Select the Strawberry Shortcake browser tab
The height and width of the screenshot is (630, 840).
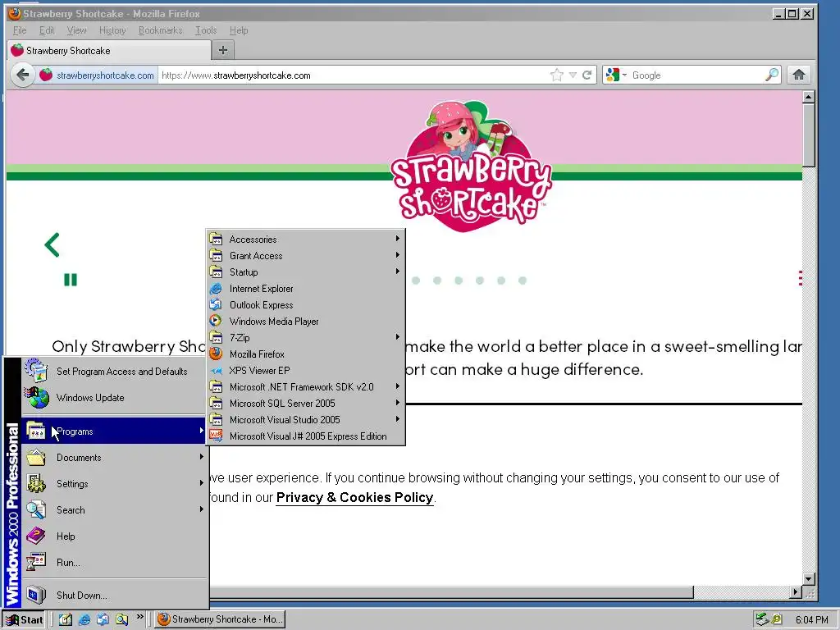pos(109,50)
